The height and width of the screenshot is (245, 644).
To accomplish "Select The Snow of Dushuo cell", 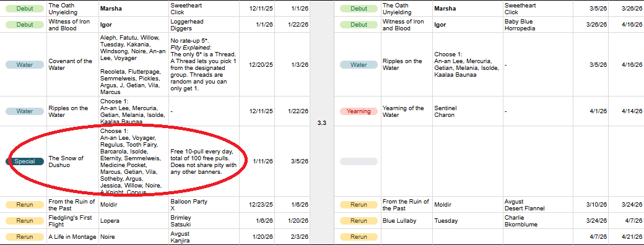I will [x=72, y=161].
